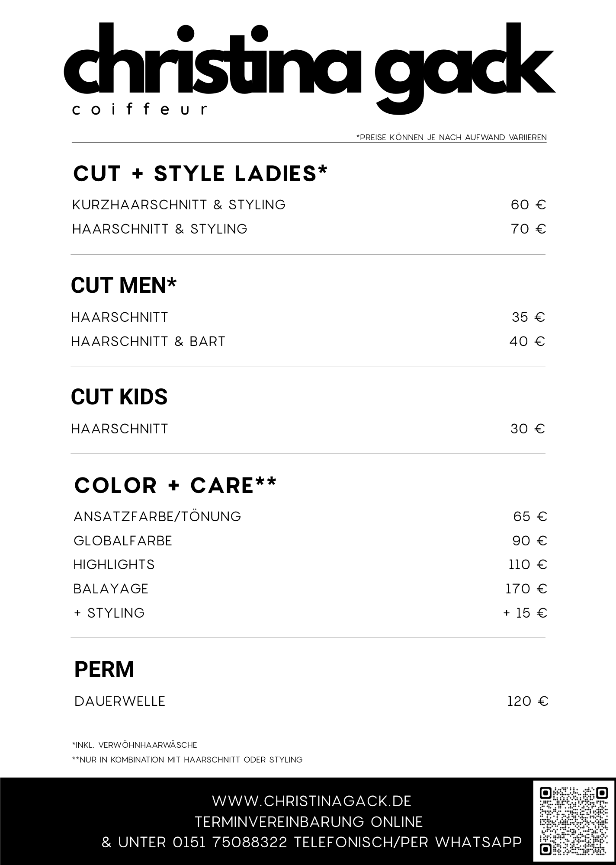616x865 pixels.
Task: Open the www.christinagack.de website link
Action: point(311,801)
